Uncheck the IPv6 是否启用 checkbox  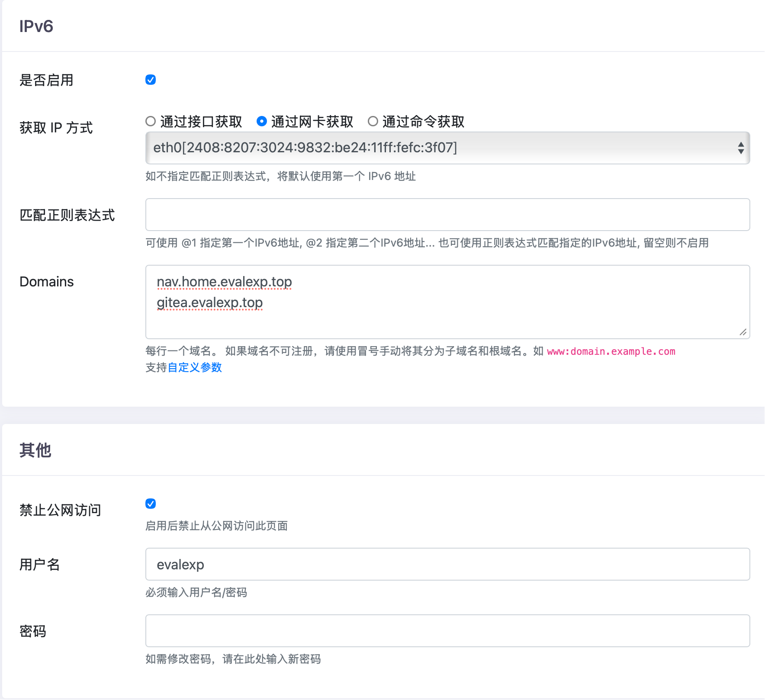coord(151,80)
